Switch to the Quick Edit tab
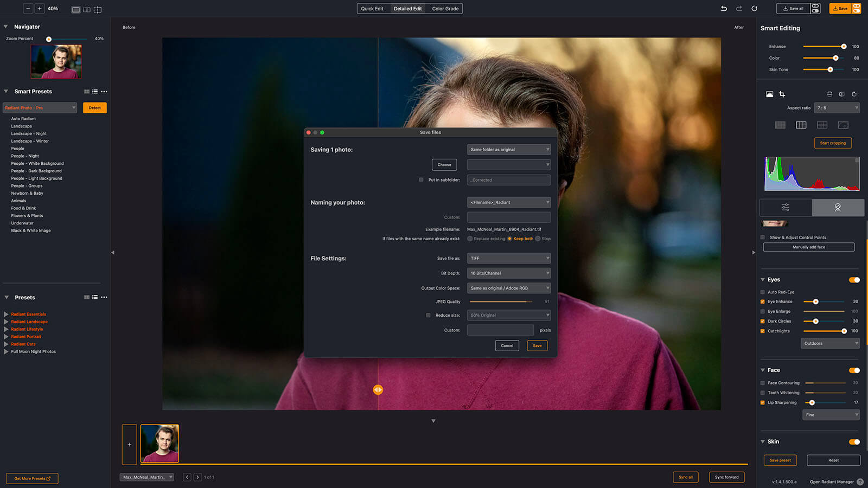868x488 pixels. (x=372, y=9)
